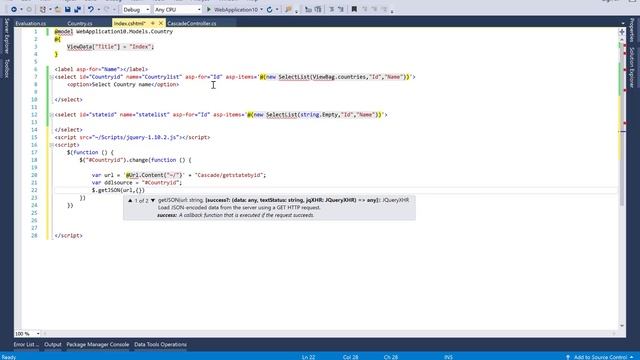
Task: Click the 'Ready' status text
Action: click(9, 357)
